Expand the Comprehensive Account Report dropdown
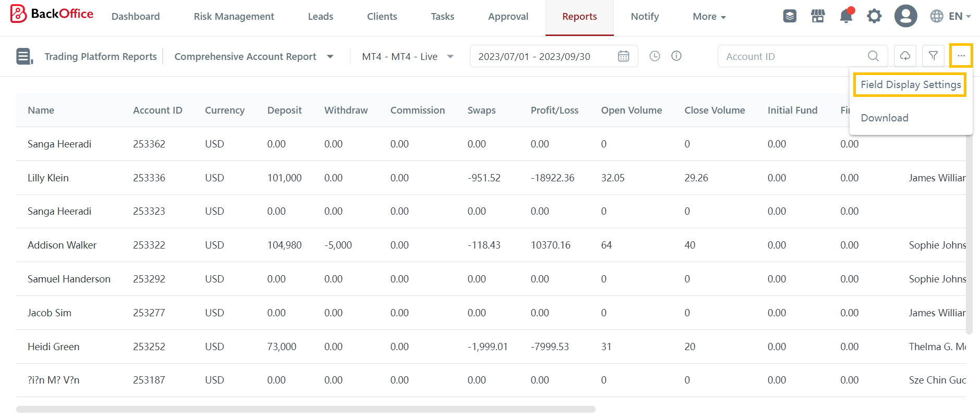The image size is (980, 420). click(x=254, y=56)
